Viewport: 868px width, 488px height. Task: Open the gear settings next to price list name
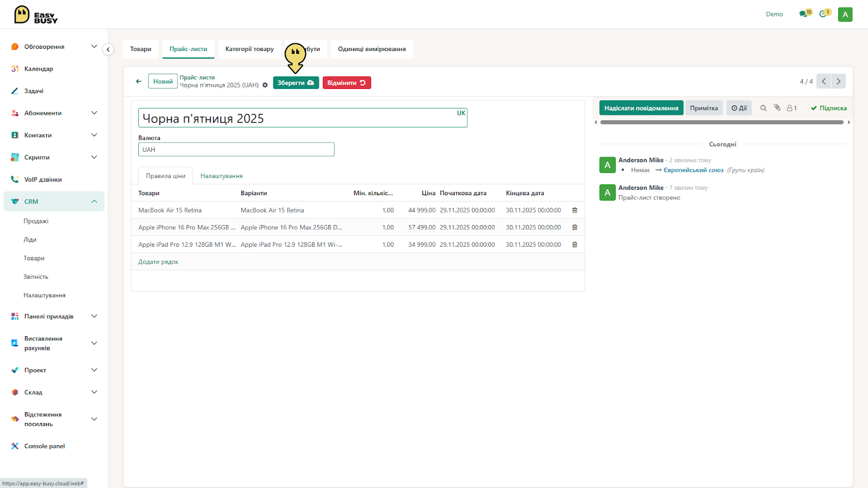[265, 85]
